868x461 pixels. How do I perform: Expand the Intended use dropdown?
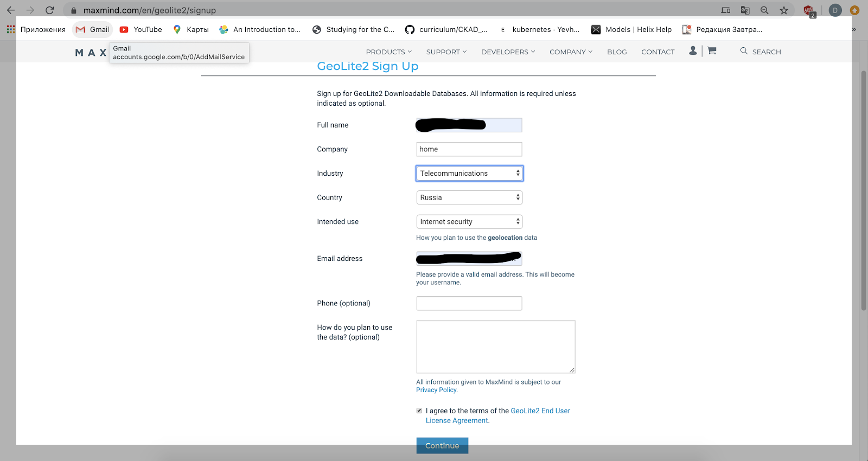(x=469, y=222)
